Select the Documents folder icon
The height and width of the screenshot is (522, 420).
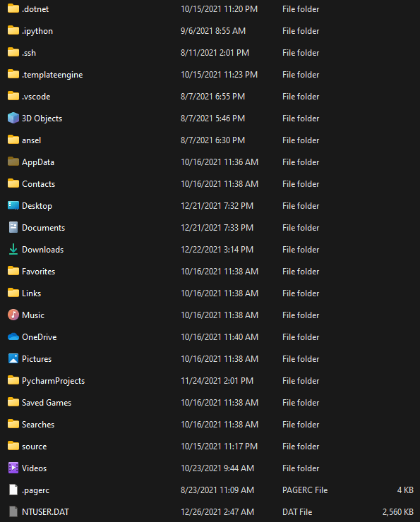click(13, 227)
